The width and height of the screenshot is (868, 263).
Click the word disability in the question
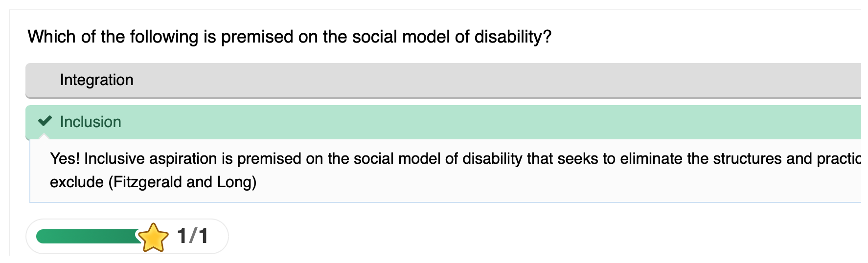513,37
